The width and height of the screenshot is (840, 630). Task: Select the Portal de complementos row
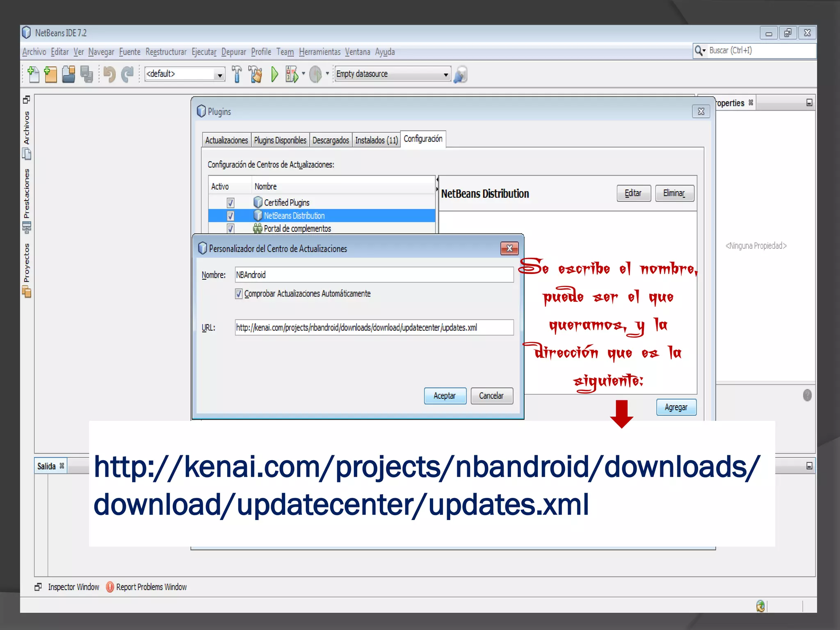click(x=322, y=228)
